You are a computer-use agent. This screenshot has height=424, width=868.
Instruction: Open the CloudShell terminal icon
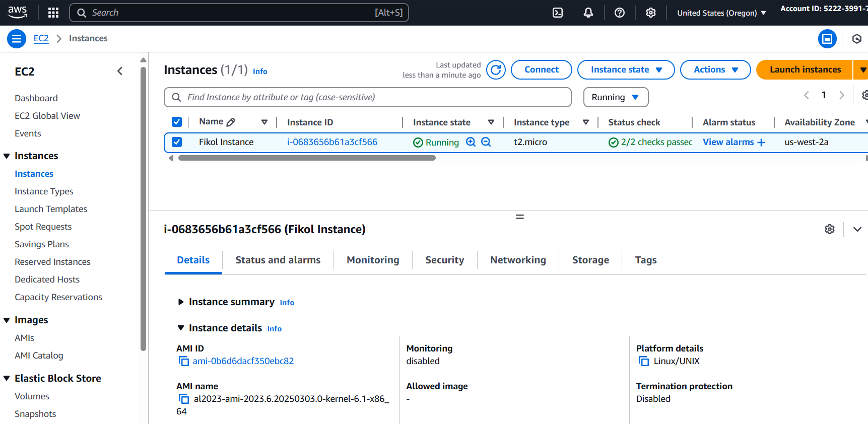(558, 13)
